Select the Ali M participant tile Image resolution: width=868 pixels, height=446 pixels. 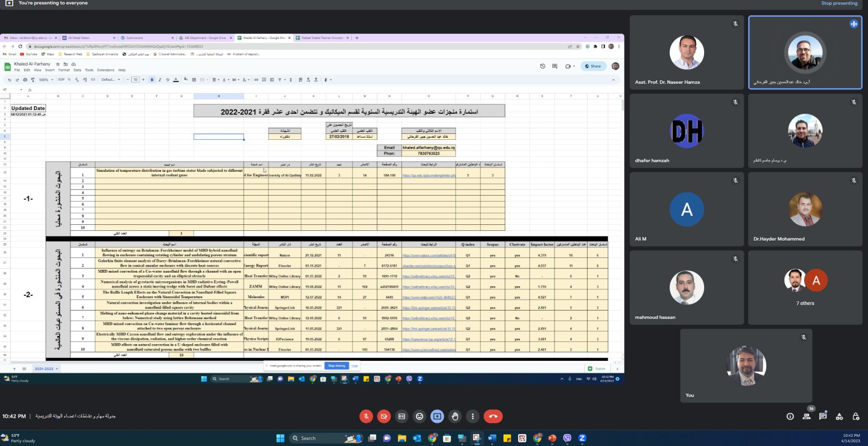[687, 209]
